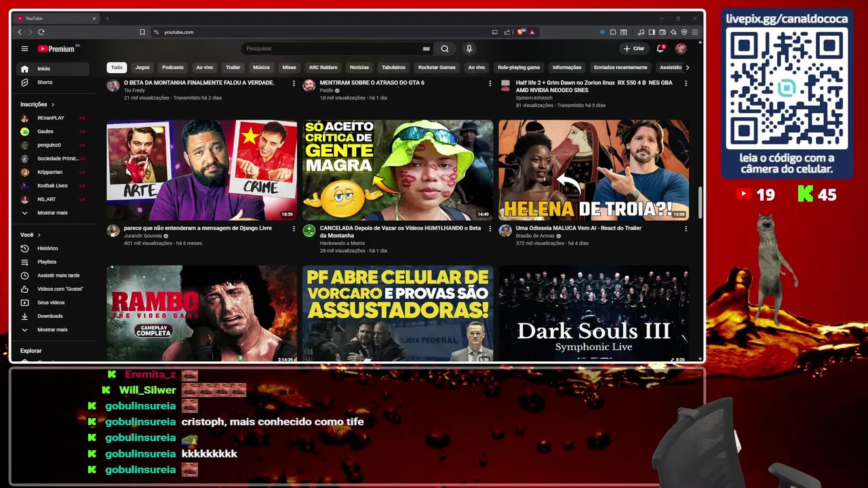This screenshot has width=868, height=488.
Task: Play the Rambo The Video Game thumbnail
Action: [x=201, y=313]
